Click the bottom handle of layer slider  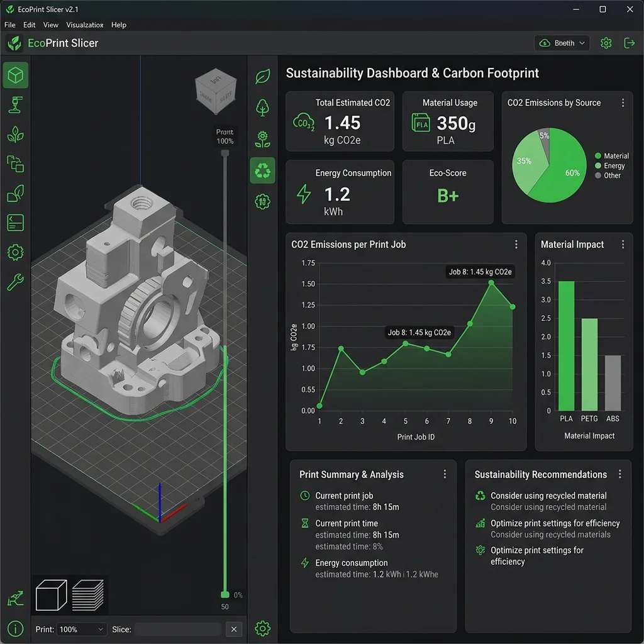tap(225, 595)
